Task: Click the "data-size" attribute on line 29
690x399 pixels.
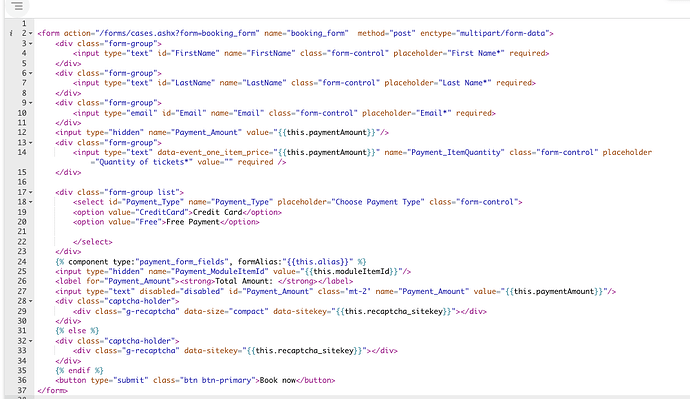Action: click(204, 311)
